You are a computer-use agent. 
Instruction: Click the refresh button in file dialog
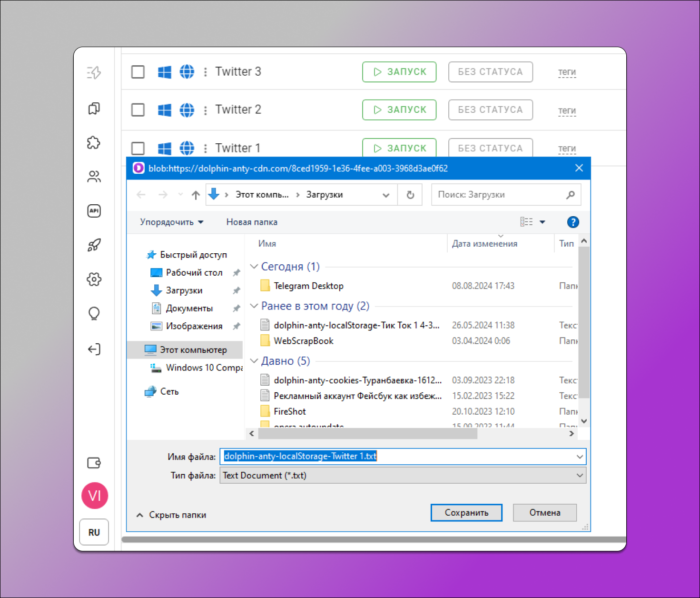click(410, 195)
